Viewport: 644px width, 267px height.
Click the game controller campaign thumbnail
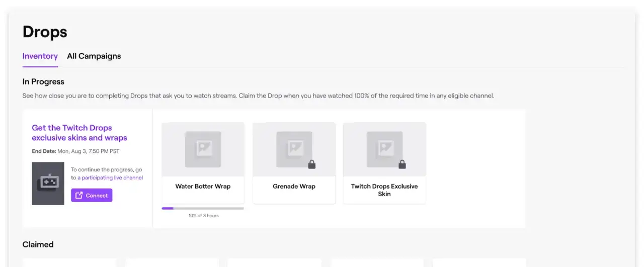pos(48,183)
